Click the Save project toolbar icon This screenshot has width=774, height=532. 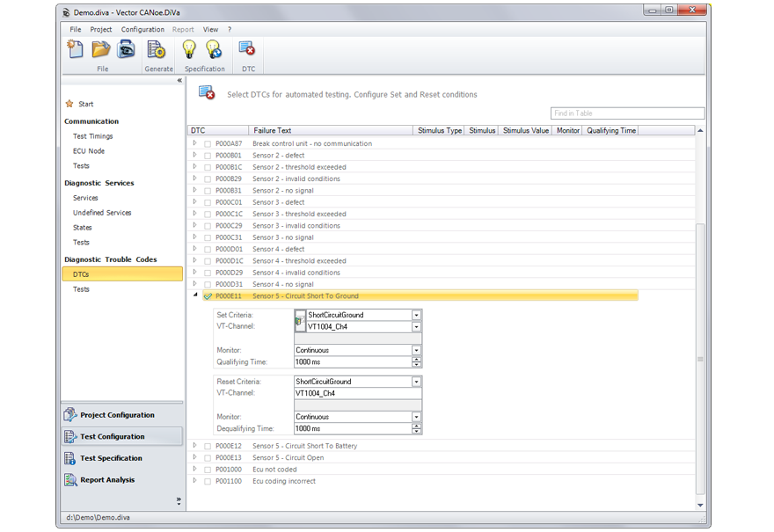[x=126, y=49]
